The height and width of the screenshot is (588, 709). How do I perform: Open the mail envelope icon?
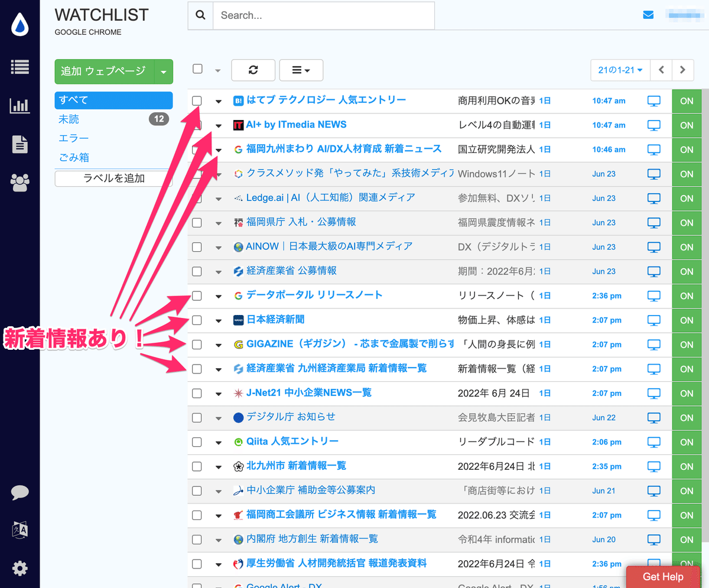(648, 15)
